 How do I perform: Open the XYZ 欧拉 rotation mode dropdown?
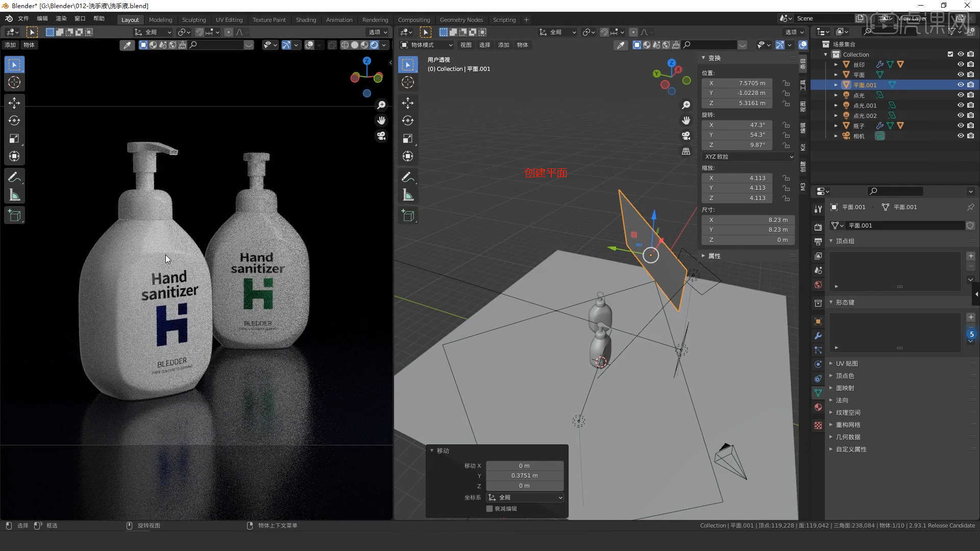point(748,157)
